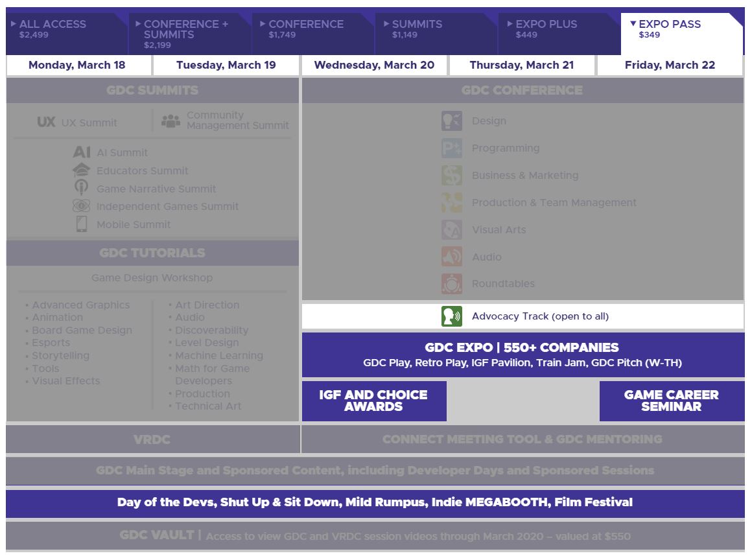The width and height of the screenshot is (752, 560).
Task: Click the Visual Arts track icon
Action: tap(452, 229)
